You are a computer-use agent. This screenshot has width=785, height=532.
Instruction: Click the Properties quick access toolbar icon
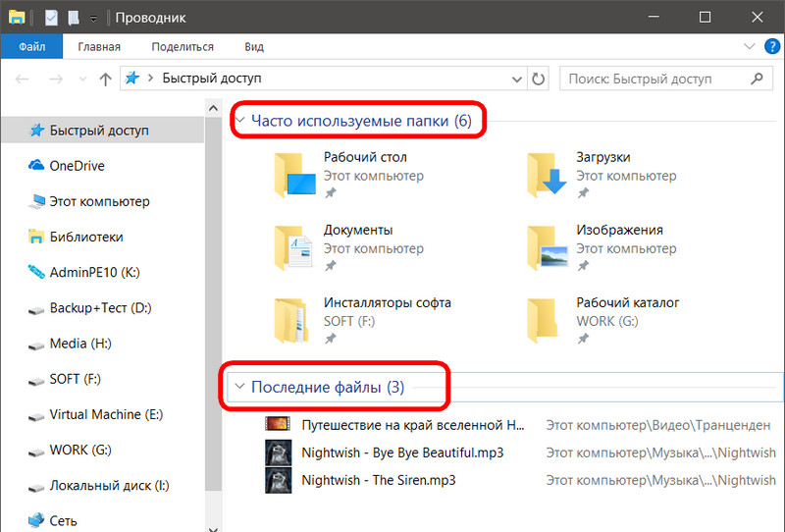pyautogui.click(x=51, y=18)
